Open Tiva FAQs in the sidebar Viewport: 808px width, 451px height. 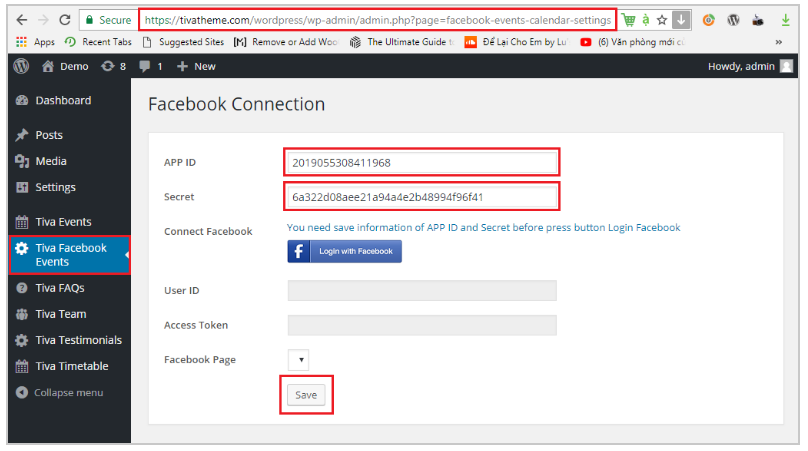pos(70,288)
